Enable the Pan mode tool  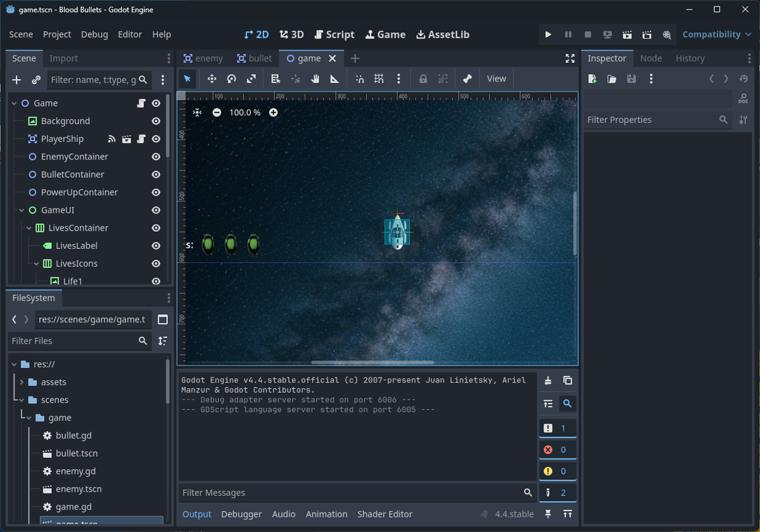(315, 79)
